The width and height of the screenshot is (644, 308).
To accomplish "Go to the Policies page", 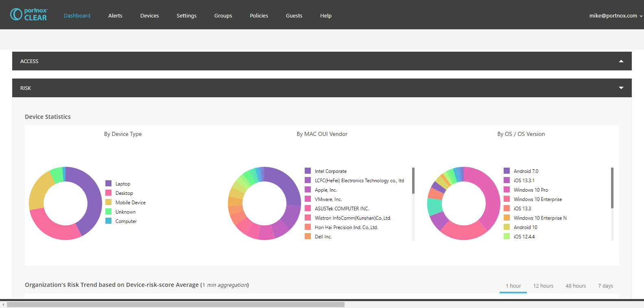I will pyautogui.click(x=259, y=16).
